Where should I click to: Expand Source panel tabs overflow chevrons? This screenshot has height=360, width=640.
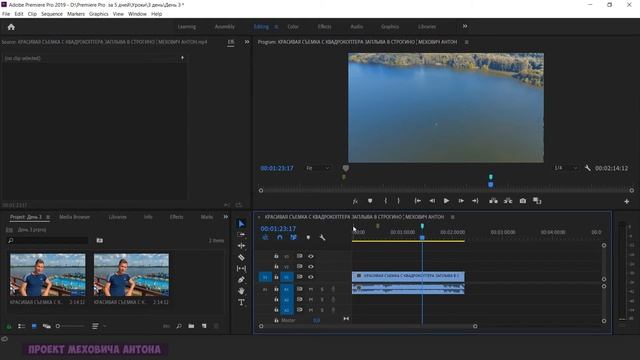247,42
